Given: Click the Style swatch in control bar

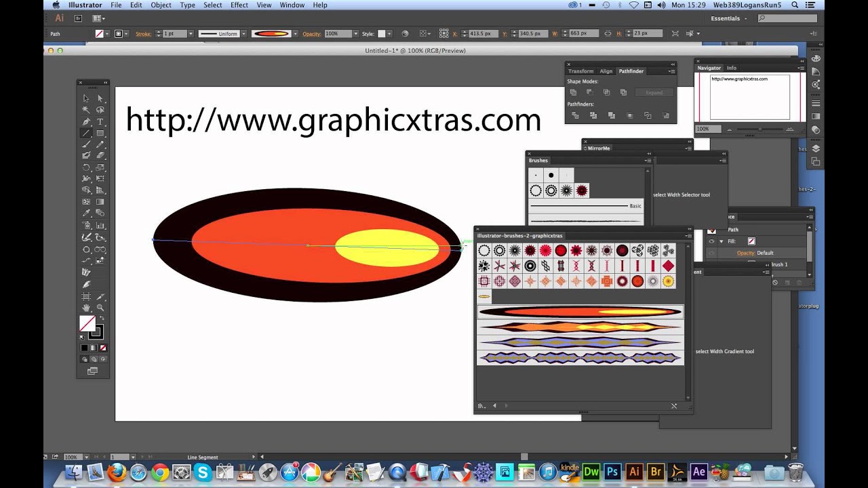Looking at the screenshot, I should (x=381, y=33).
